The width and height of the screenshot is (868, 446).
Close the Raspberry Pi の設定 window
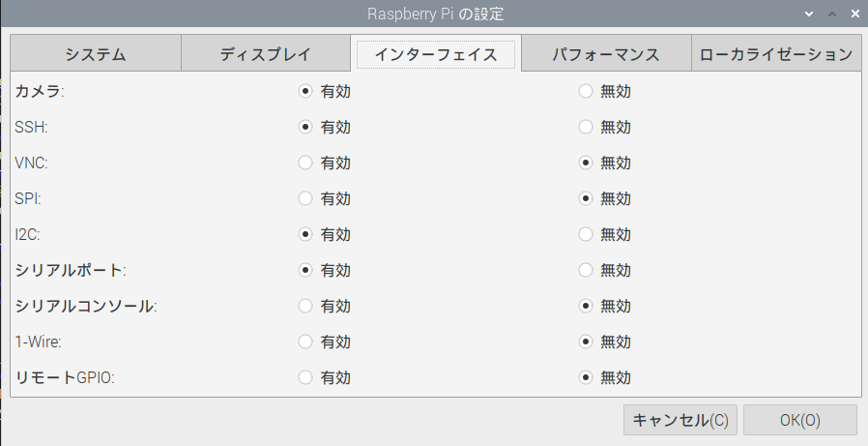854,15
